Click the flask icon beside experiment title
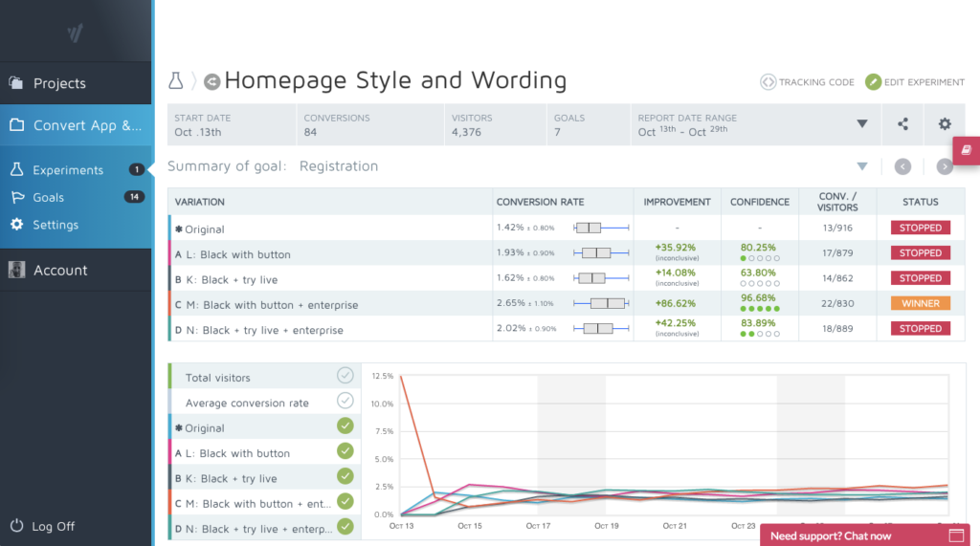Viewport: 980px width, 546px height. click(175, 81)
